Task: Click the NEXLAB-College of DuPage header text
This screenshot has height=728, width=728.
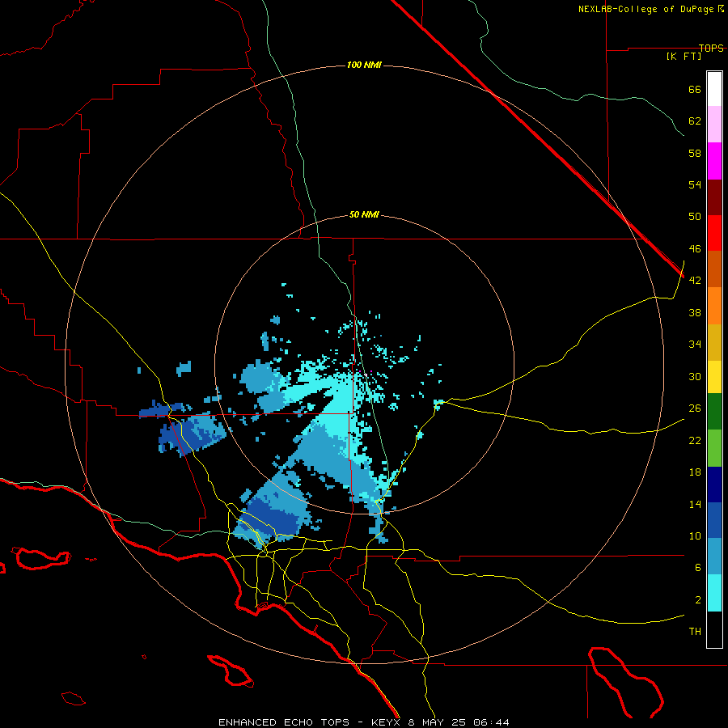Action: pos(651,9)
